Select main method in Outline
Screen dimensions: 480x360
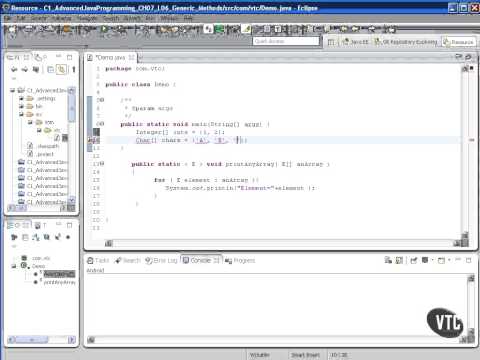[59, 274]
